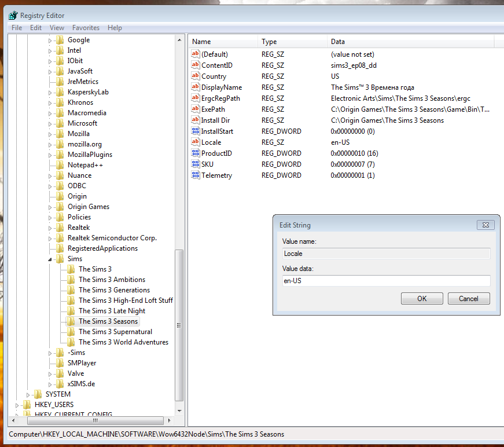Screen dimensions: 504x447
Task: Click the Install Dir string value icon
Action: (x=196, y=120)
